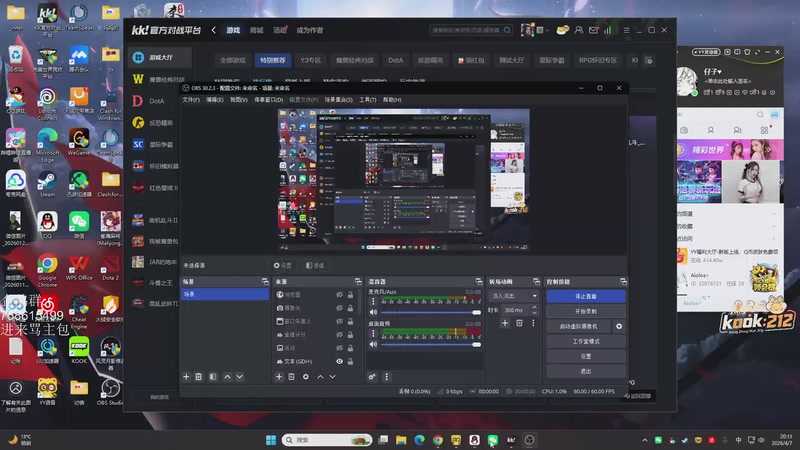Open the scene transition type dropdown
The height and width of the screenshot is (450, 800).
(x=514, y=296)
